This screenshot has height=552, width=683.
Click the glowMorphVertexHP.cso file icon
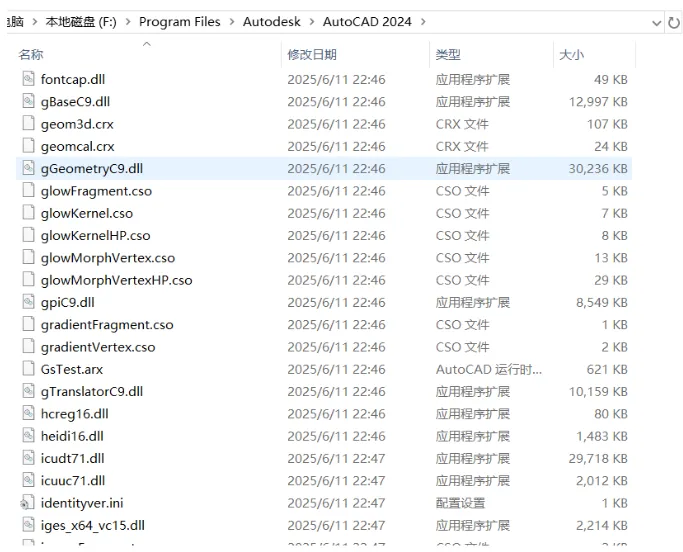(28, 280)
